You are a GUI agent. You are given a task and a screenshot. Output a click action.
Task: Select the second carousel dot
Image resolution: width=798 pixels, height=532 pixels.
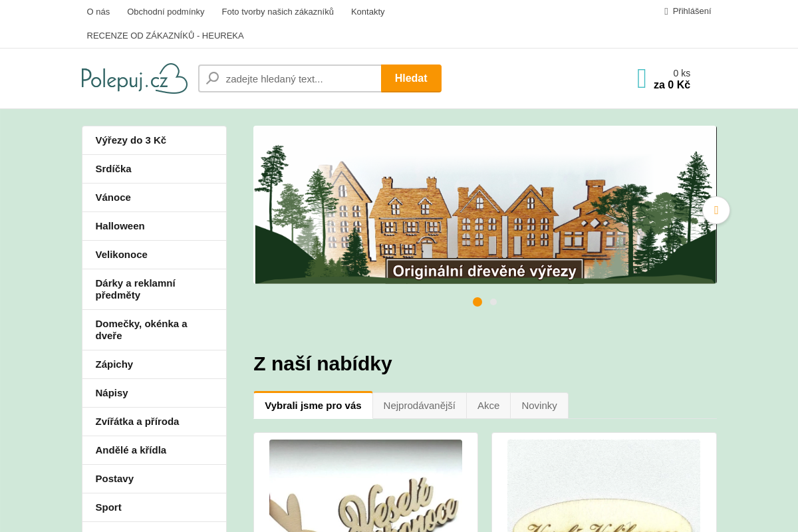493,302
